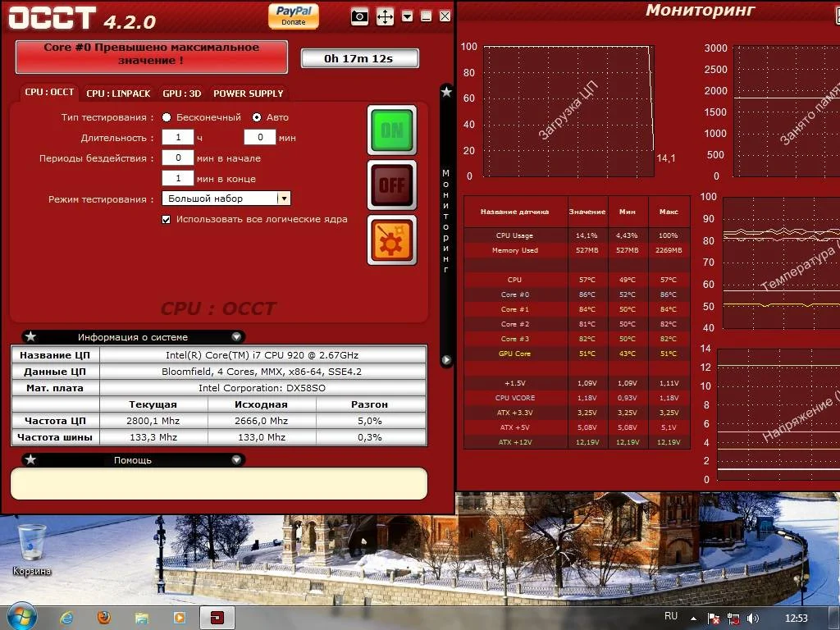Click the star on Помощь header

coord(30,459)
